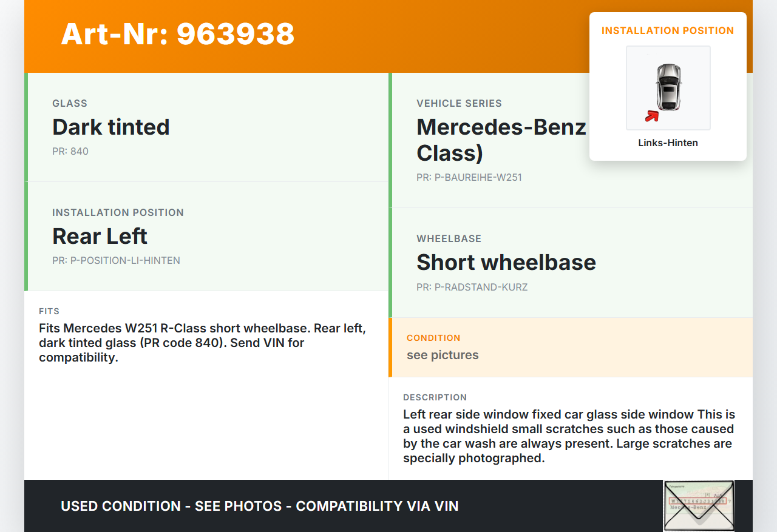The image size is (777, 532).
Task: Click the orange CONDITION label
Action: tap(433, 338)
